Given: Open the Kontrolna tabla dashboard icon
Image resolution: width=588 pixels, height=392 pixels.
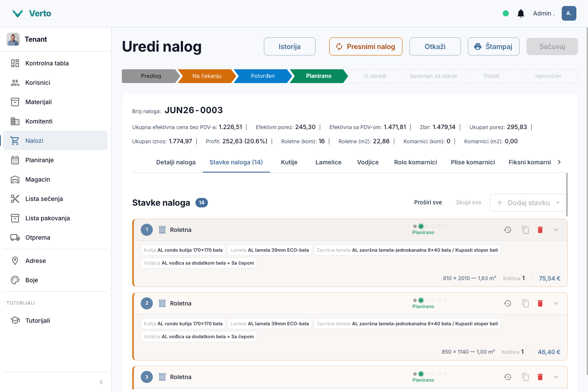Looking at the screenshot, I should (15, 63).
